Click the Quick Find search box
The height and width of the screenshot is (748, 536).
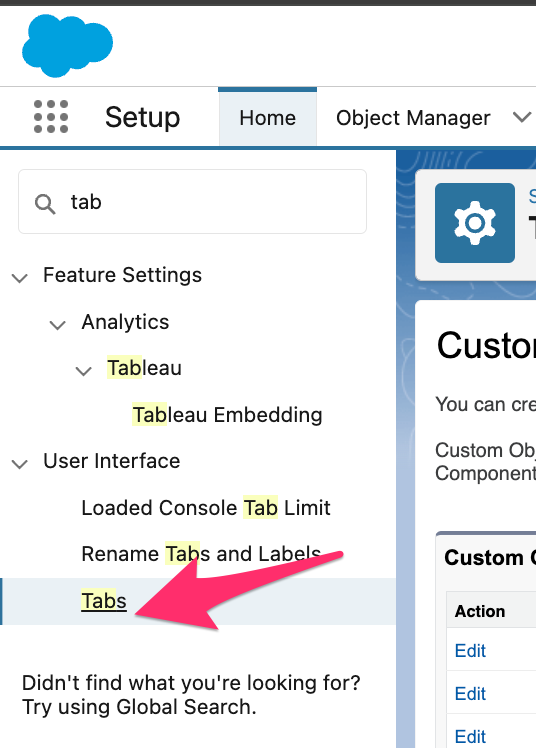tap(192, 202)
